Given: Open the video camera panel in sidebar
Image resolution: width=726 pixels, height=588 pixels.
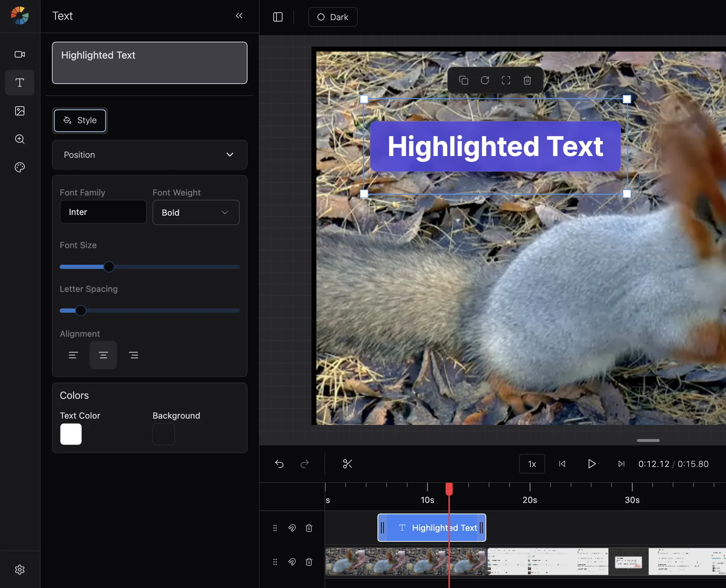Looking at the screenshot, I should point(20,54).
